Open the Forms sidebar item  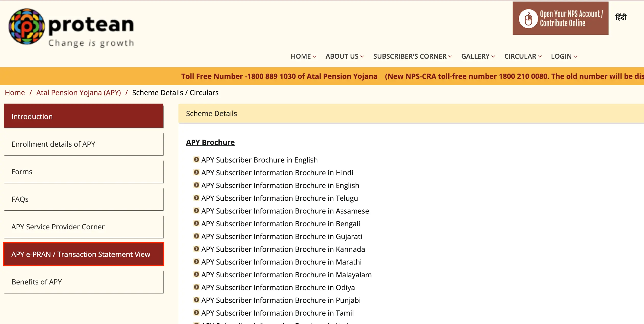[x=83, y=171]
